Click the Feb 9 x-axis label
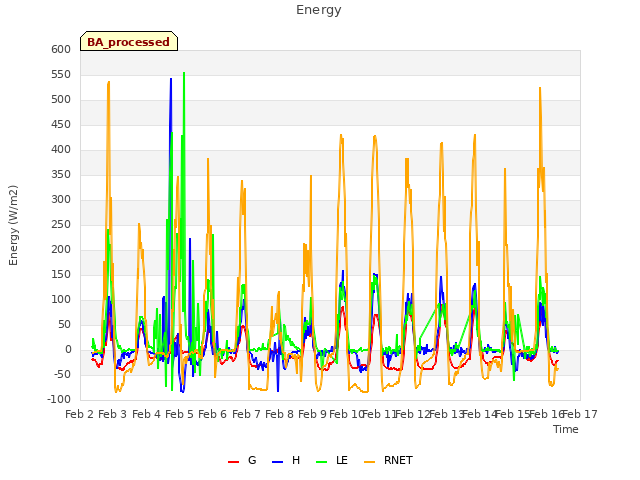 [312, 414]
